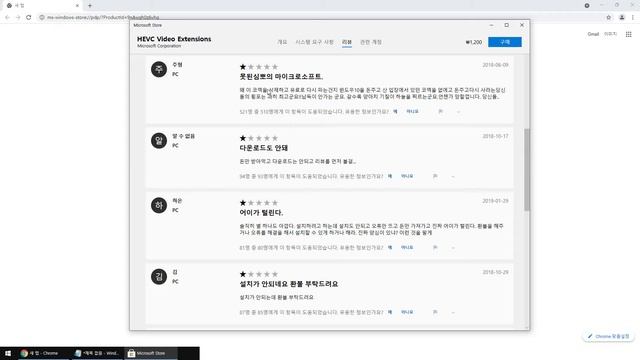Click the review title 다운로드도 안돼
This screenshot has width=640, height=360.
[264, 148]
